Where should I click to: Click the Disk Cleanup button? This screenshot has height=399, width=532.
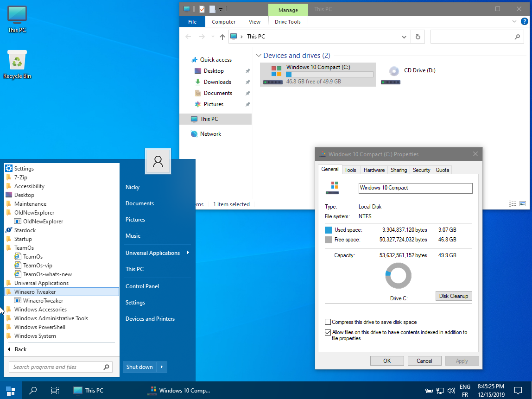click(x=454, y=296)
